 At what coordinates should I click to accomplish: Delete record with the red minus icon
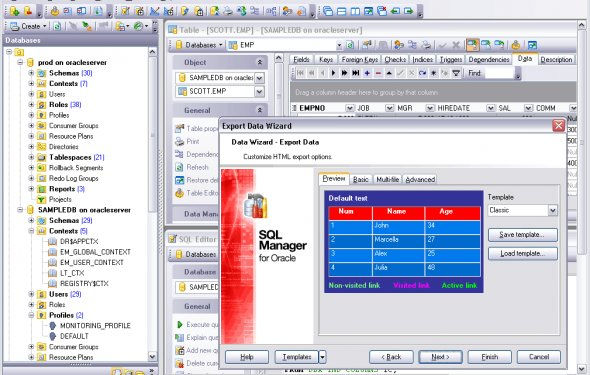(x=378, y=73)
